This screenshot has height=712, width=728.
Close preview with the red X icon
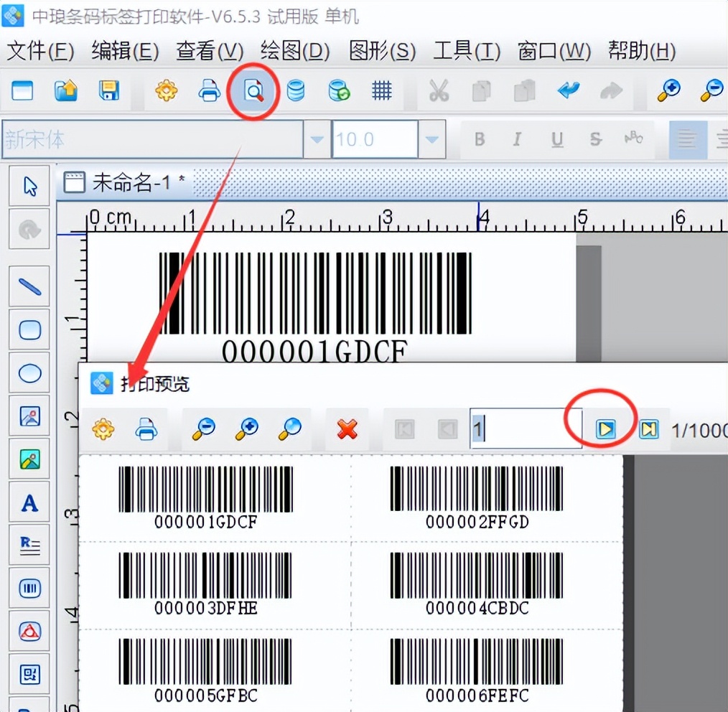tap(347, 429)
